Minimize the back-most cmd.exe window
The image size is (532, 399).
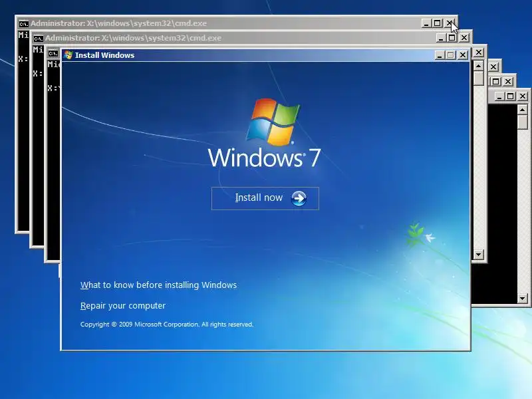tap(426, 23)
